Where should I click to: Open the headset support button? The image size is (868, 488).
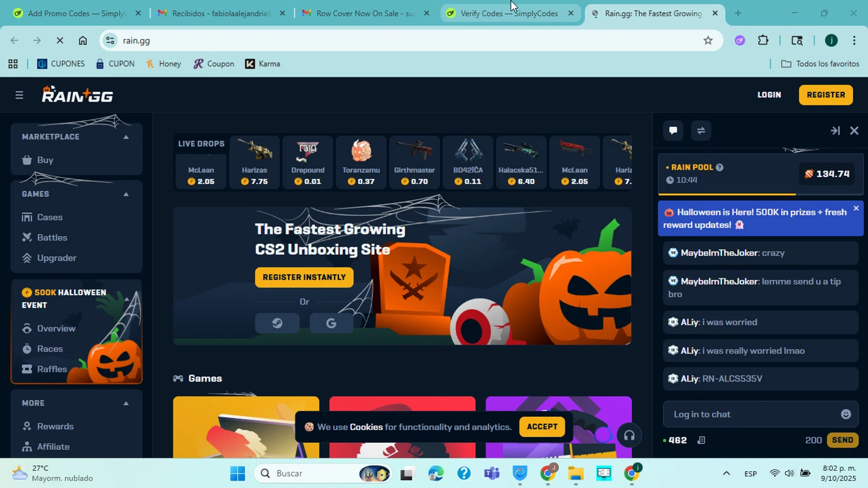click(629, 435)
